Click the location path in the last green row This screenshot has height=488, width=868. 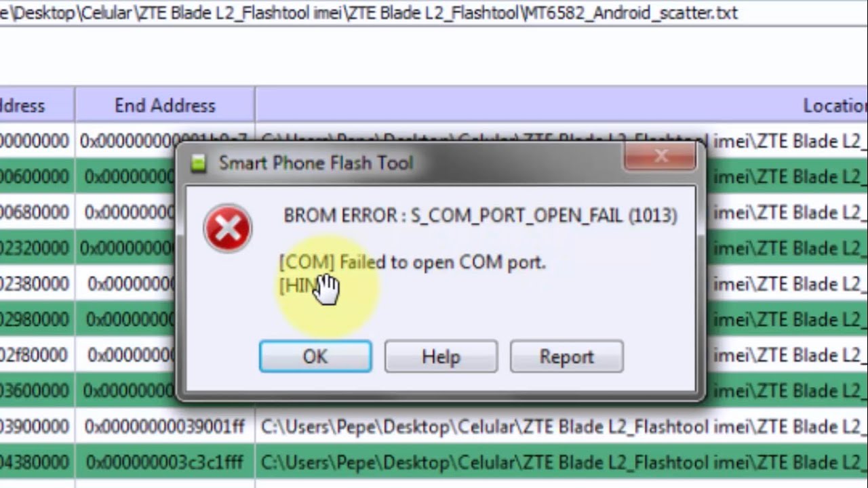563,462
